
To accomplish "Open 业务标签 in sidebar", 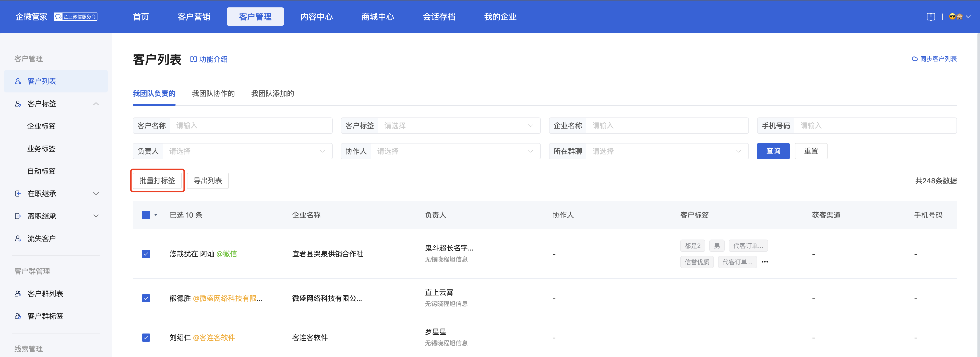I will 41,148.
